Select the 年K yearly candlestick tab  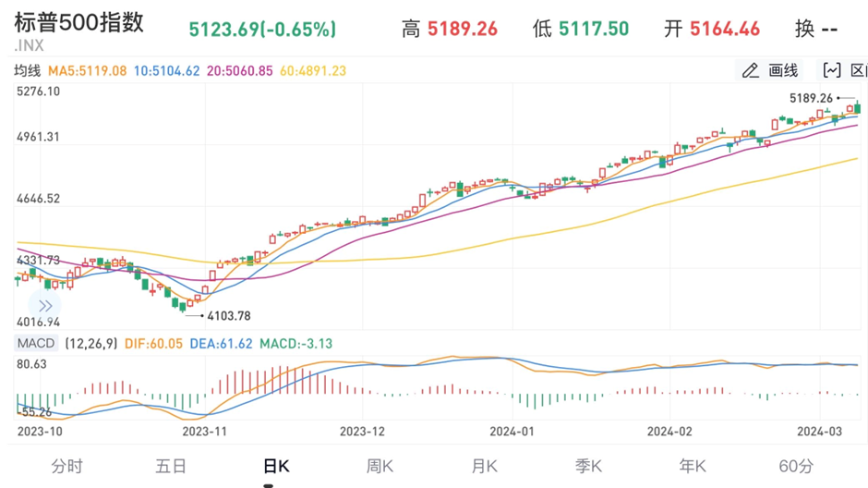coord(692,466)
